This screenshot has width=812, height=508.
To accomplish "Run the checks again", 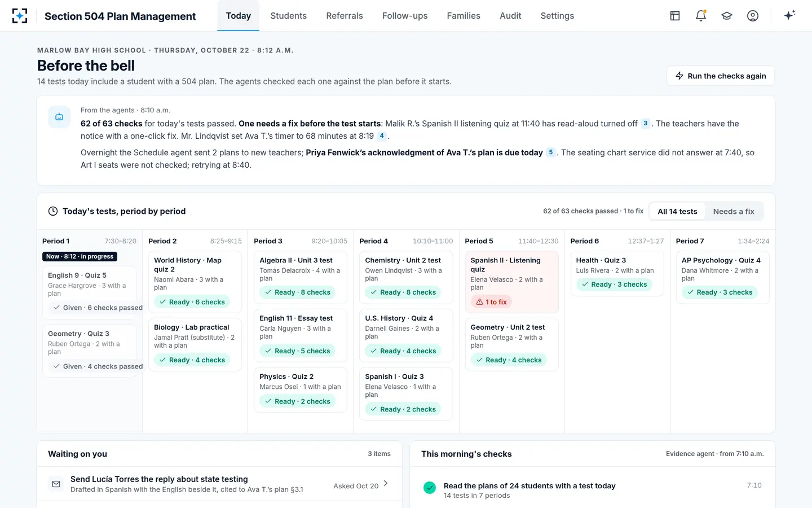I will 721,76.
